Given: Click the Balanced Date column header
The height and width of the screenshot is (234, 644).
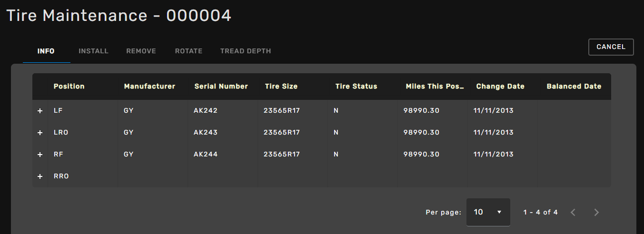Looking at the screenshot, I should coord(574,87).
